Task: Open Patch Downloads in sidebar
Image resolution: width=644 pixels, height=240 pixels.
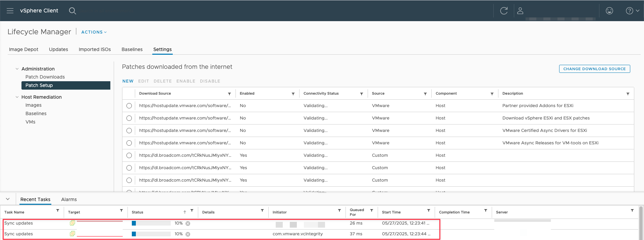Action: [x=45, y=77]
